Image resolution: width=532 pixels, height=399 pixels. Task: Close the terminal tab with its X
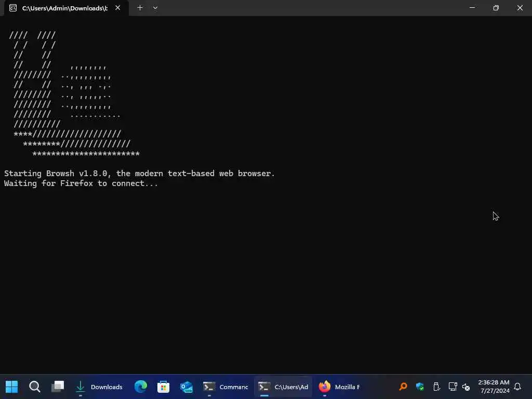pos(118,8)
